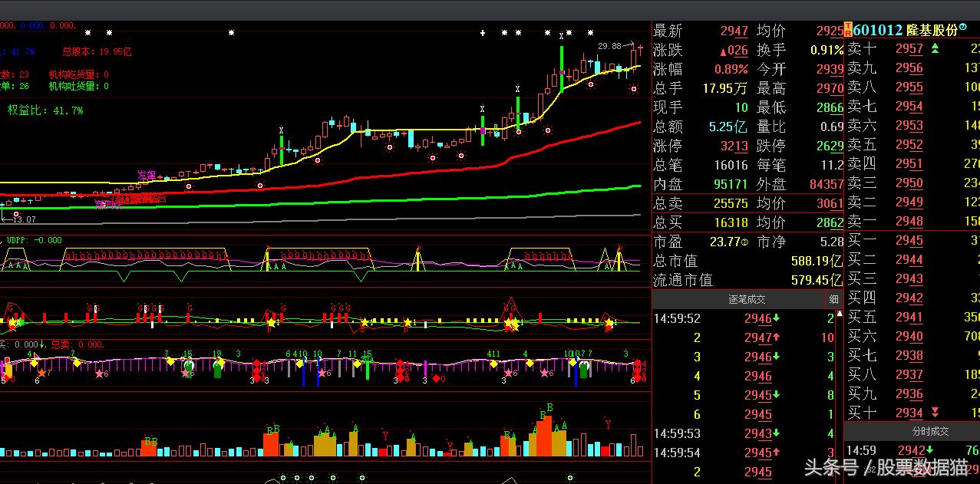Click the small icon next to 市盈 value
The width and height of the screenshot is (980, 484).
click(745, 242)
